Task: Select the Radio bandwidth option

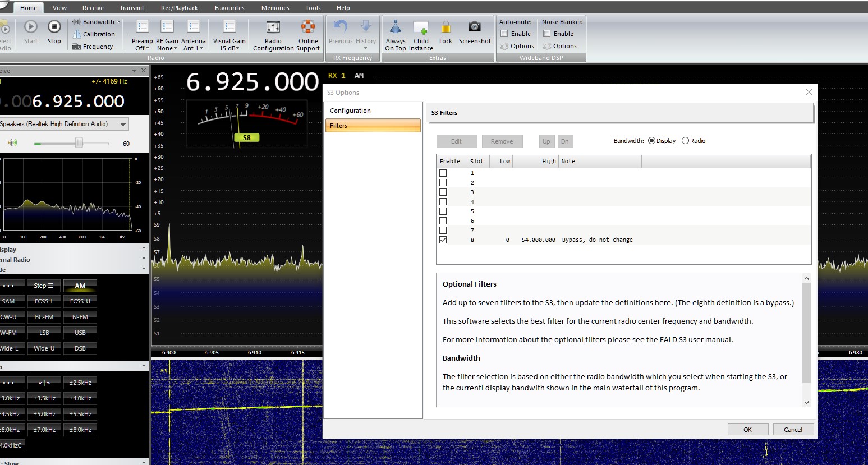Action: click(685, 141)
